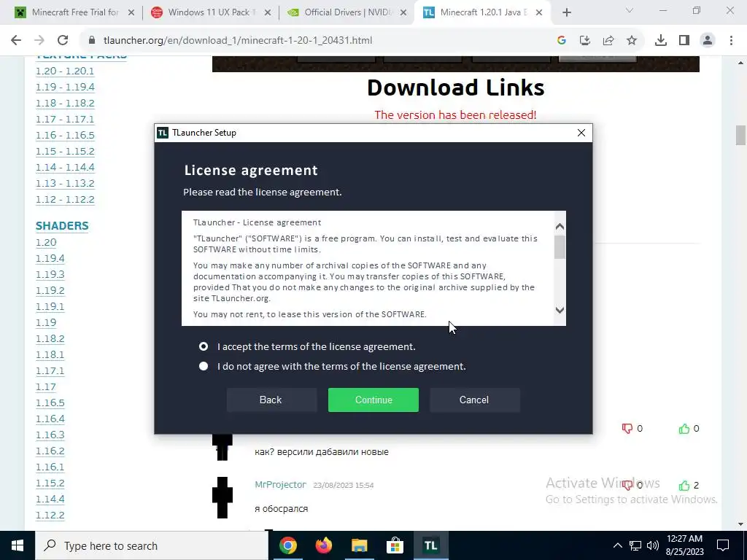Open a new browser tab
Screen dimensions: 747x560
pyautogui.click(x=566, y=13)
